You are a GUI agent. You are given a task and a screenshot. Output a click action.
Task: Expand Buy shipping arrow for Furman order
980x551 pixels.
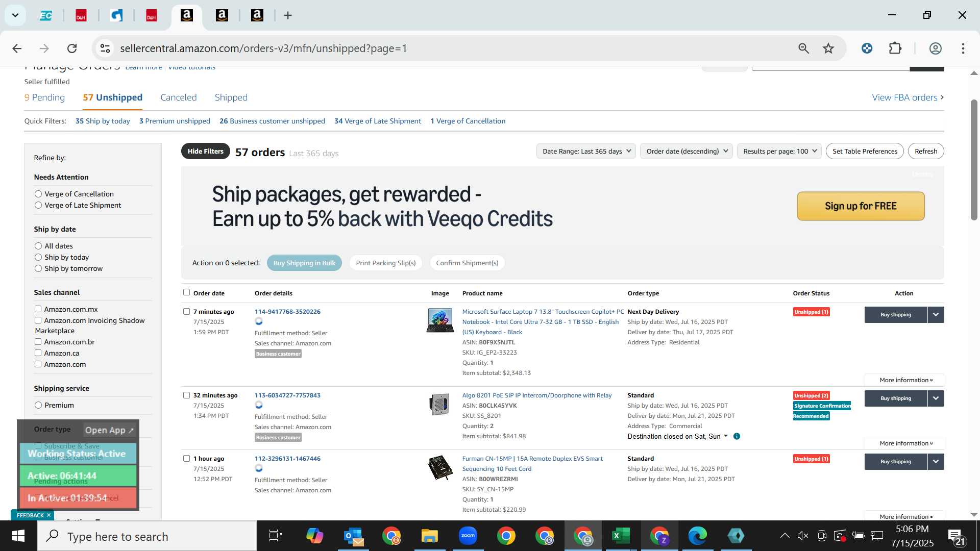tap(936, 462)
